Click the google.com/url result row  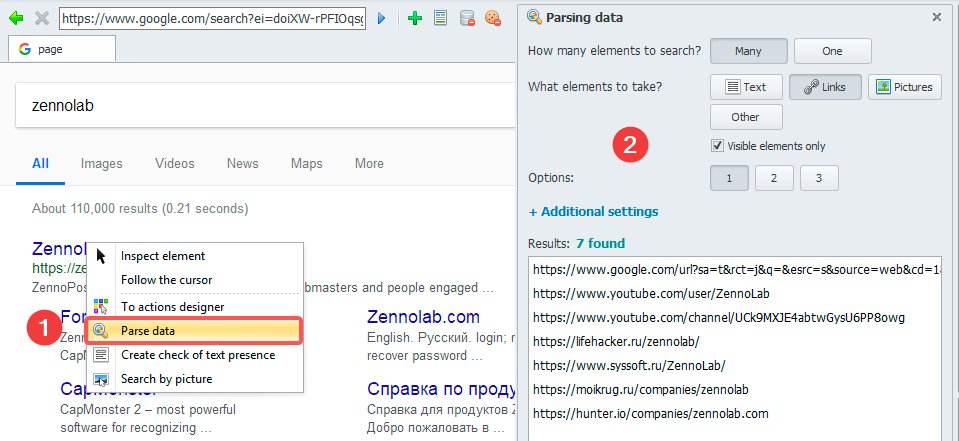tap(736, 269)
